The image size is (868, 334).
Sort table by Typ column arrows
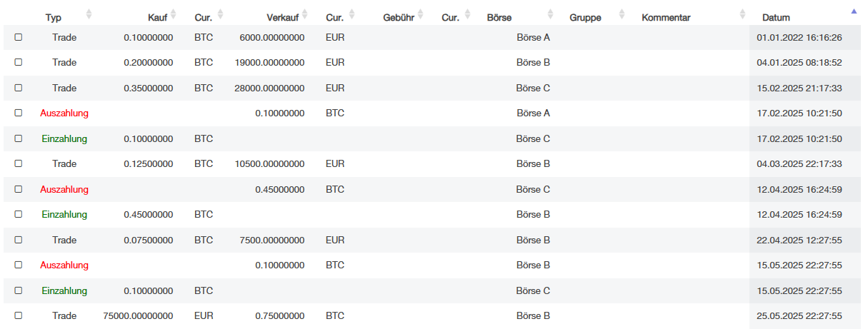89,14
